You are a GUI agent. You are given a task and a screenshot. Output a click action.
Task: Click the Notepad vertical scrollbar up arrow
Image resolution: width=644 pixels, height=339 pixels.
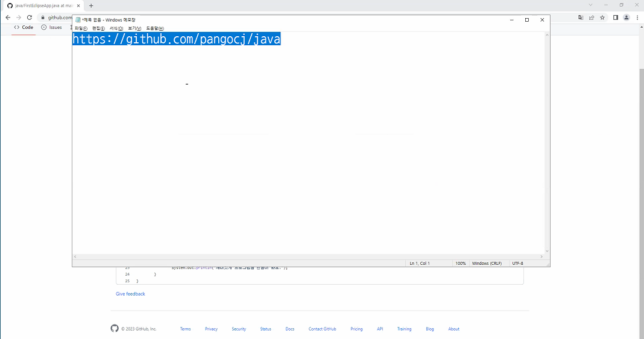547,35
